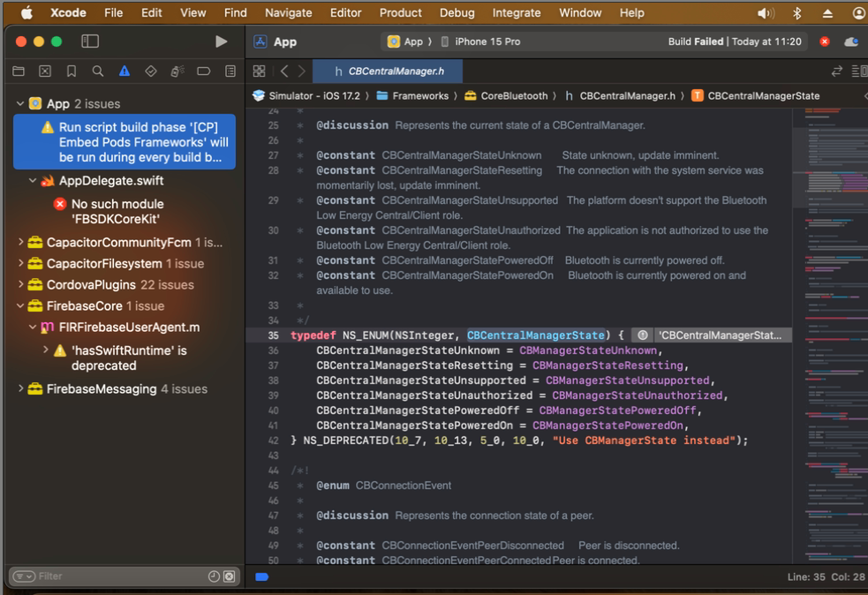
Task: Click the CoreBluetooth breadcrumb
Action: [507, 95]
